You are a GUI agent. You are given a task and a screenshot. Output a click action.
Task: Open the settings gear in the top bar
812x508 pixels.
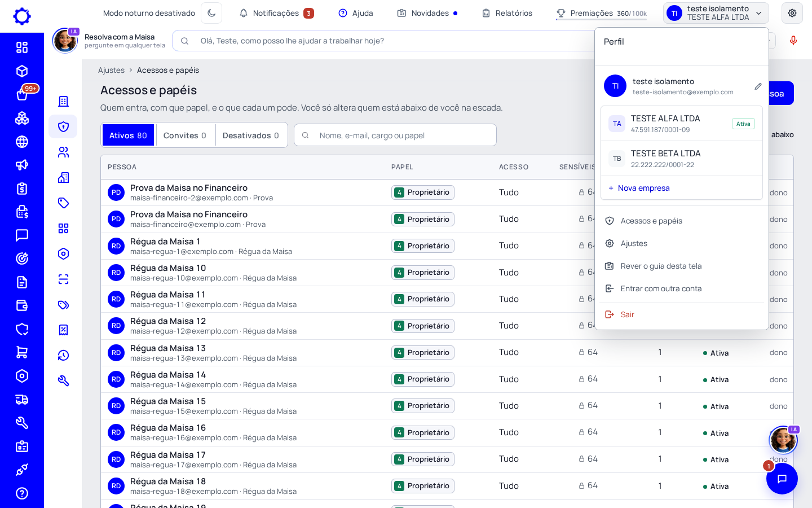(x=792, y=13)
